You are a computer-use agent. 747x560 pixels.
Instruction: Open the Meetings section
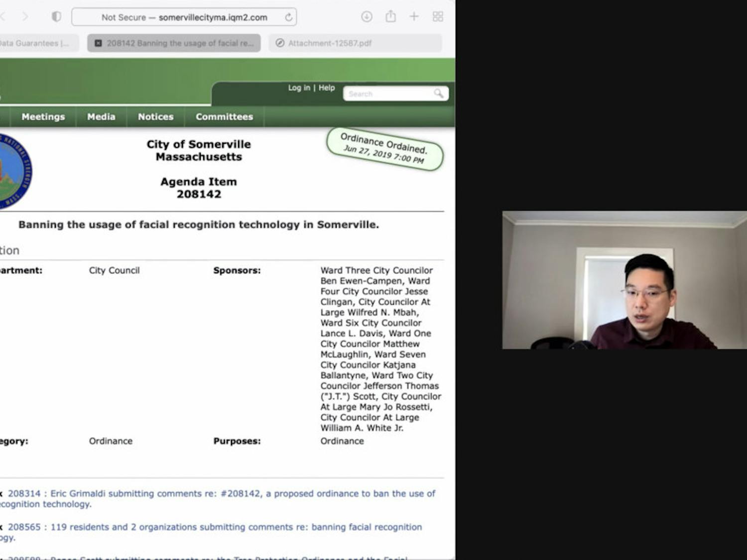point(43,116)
